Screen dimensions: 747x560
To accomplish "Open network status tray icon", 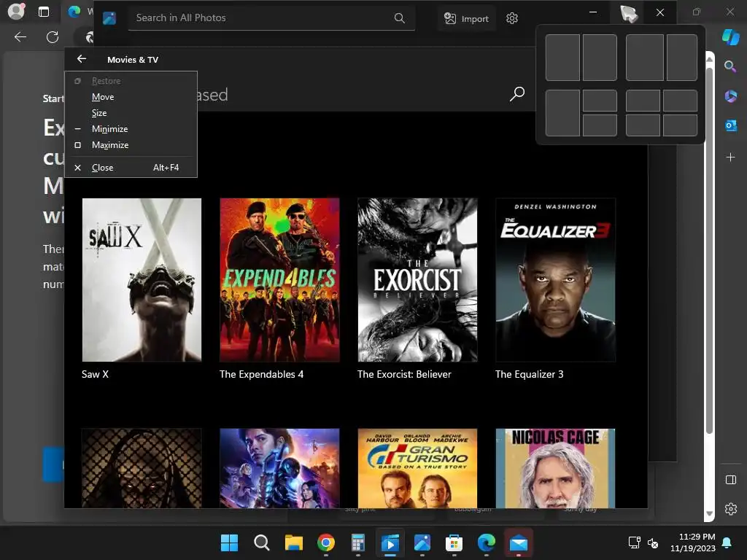I will pos(634,542).
